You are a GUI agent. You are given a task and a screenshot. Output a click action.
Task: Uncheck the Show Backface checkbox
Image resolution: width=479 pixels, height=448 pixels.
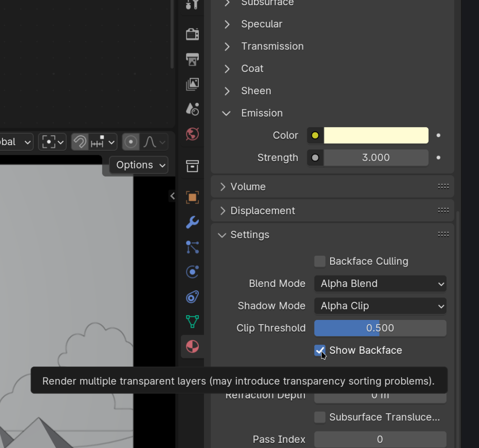coord(320,350)
